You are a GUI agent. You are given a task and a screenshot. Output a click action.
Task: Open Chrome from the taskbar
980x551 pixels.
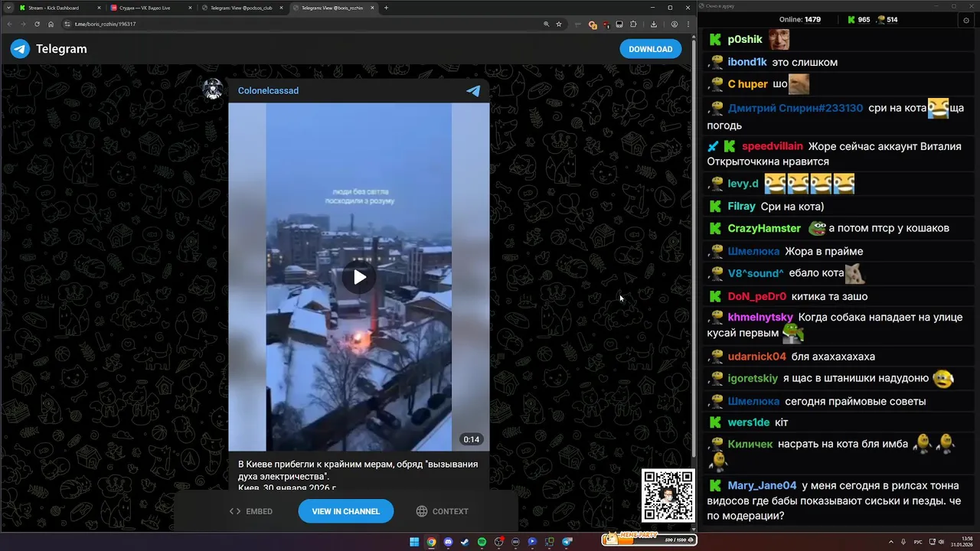point(431,542)
